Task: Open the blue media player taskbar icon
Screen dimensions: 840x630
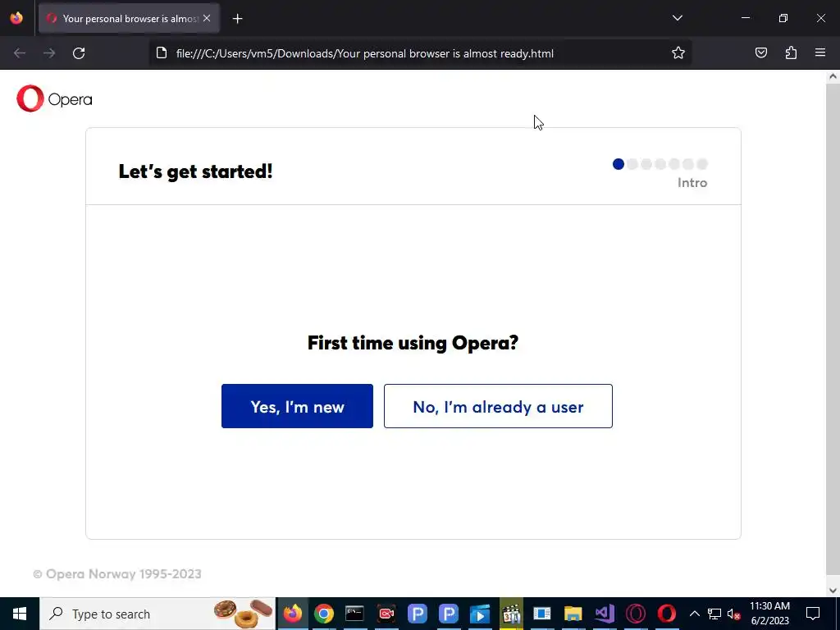Action: pyautogui.click(x=479, y=614)
